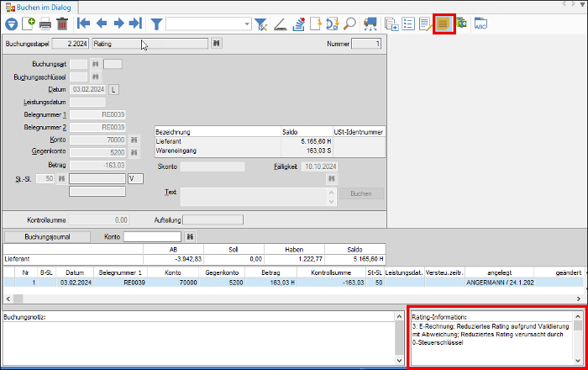This screenshot has height=370, width=588.
Task: Jump to the last record
Action: point(135,24)
